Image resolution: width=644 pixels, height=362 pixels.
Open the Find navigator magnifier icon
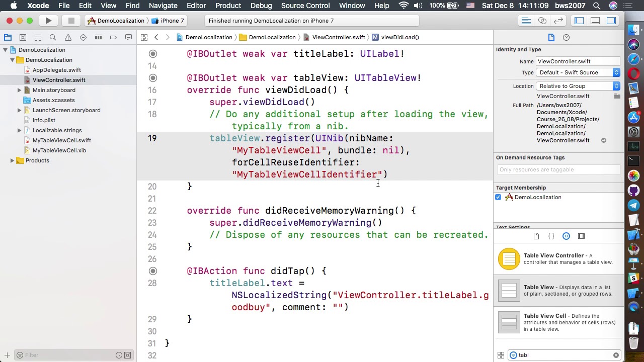pos(53,37)
